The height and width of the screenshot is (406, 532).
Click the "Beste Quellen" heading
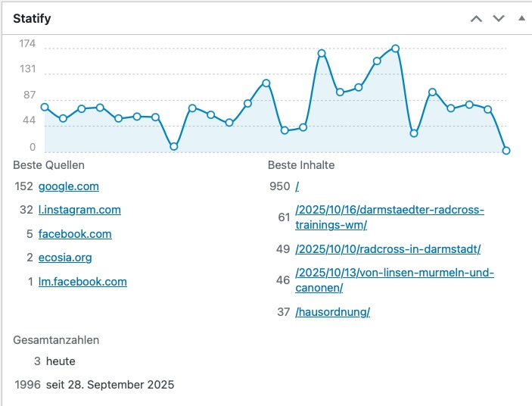pyautogui.click(x=48, y=165)
